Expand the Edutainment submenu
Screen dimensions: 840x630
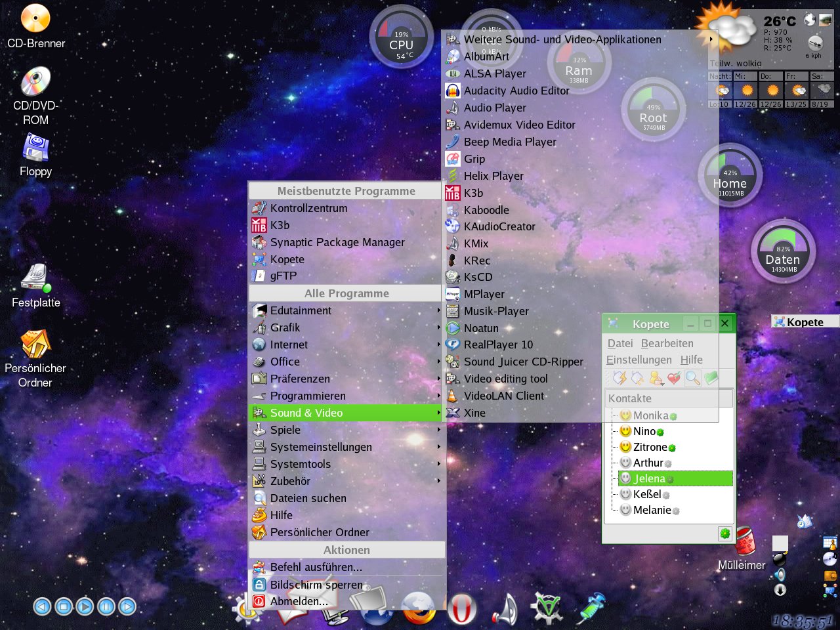(x=346, y=310)
